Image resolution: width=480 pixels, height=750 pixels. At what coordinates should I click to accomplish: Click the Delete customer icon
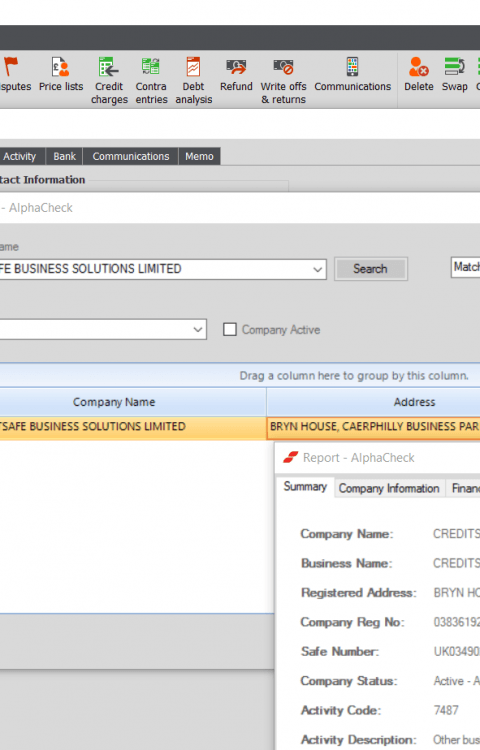click(x=418, y=67)
